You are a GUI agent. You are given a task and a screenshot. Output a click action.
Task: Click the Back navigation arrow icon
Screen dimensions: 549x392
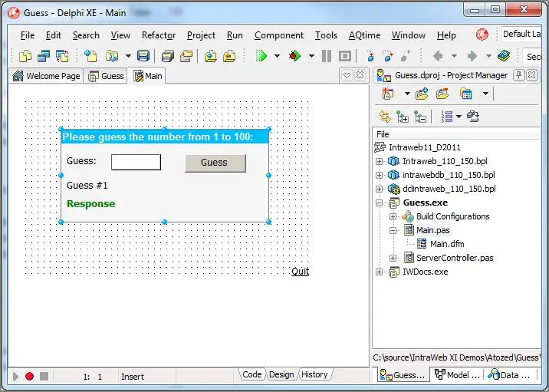438,56
